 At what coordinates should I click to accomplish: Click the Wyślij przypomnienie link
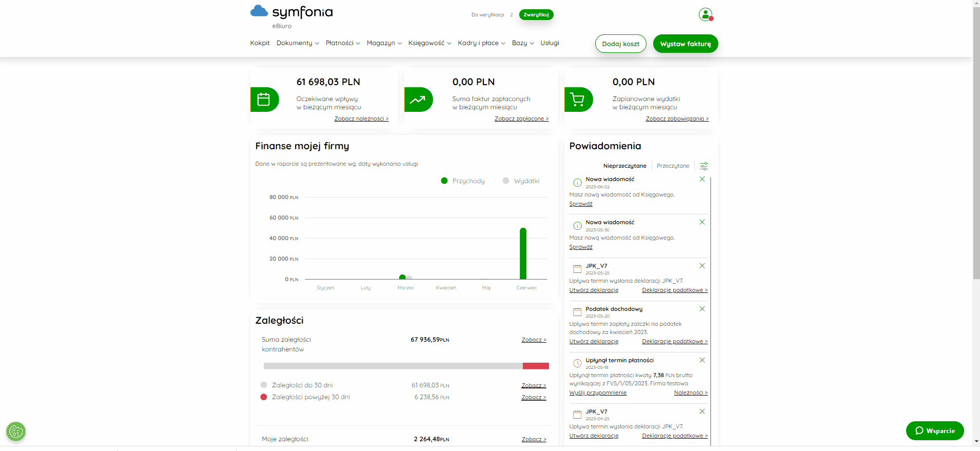pos(598,393)
